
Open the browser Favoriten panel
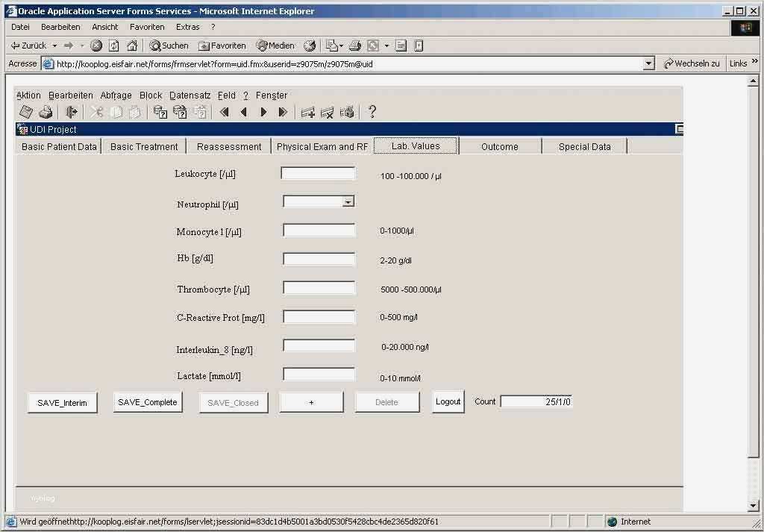(x=222, y=46)
